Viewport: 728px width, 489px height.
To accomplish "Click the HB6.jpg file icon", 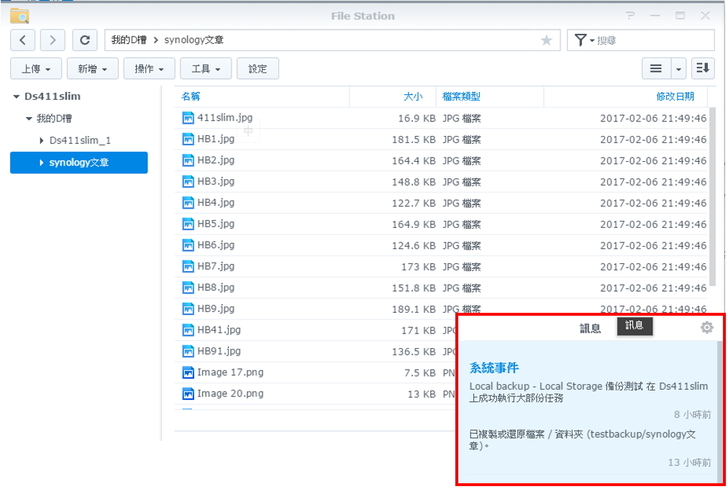I will click(x=188, y=245).
